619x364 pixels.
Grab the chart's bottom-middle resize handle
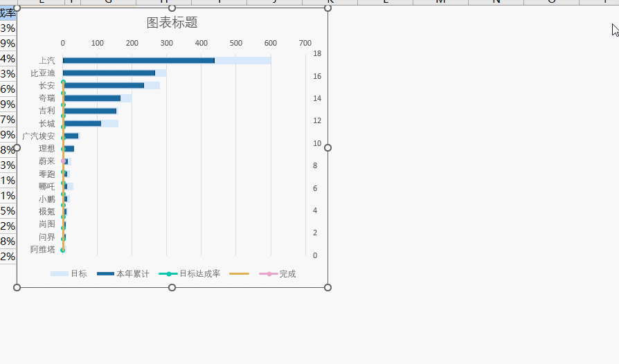pos(172,287)
